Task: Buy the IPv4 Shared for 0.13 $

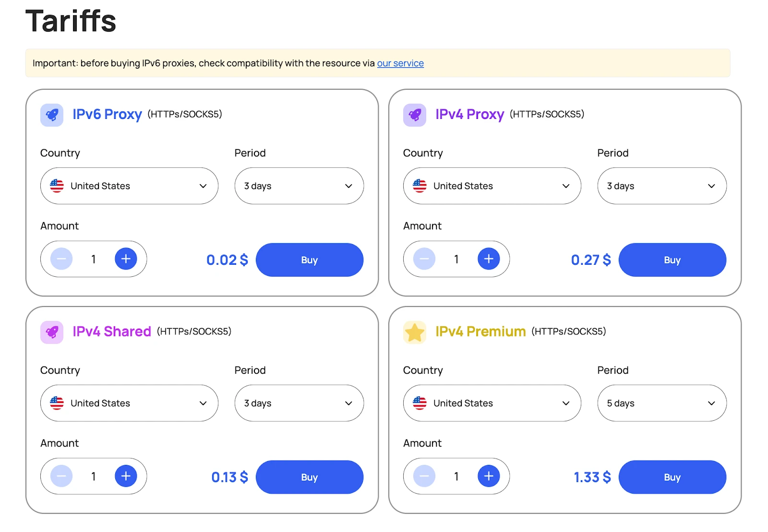Action: [x=309, y=477]
